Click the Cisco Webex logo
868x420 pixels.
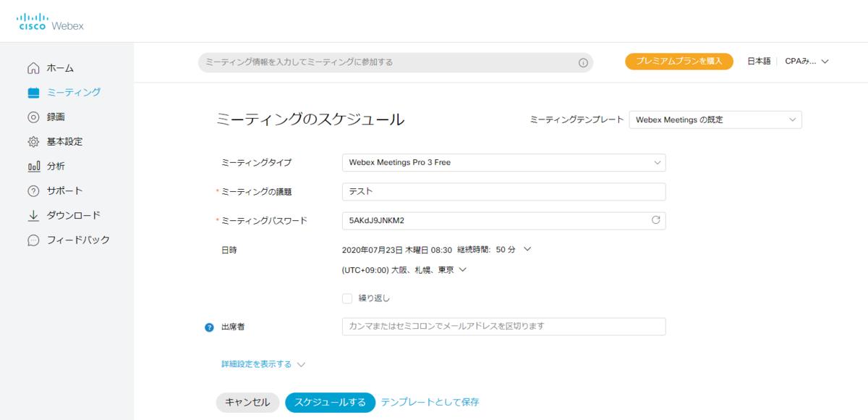(x=51, y=22)
